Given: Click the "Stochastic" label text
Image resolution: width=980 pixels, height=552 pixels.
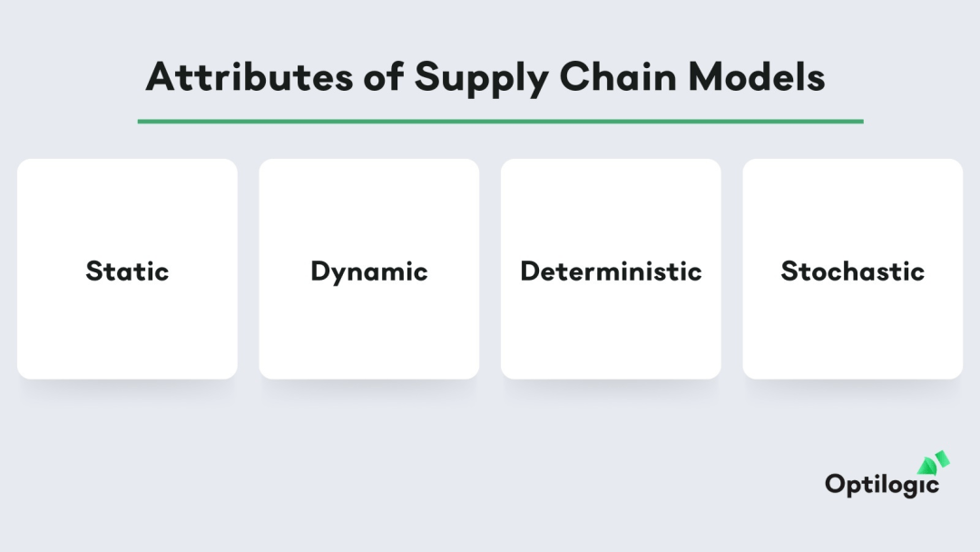Looking at the screenshot, I should tap(852, 271).
